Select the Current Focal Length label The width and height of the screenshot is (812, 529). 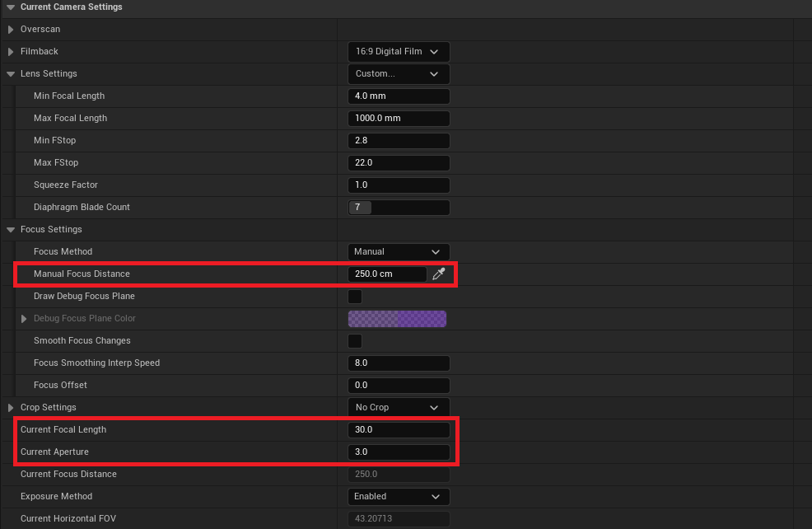point(63,429)
